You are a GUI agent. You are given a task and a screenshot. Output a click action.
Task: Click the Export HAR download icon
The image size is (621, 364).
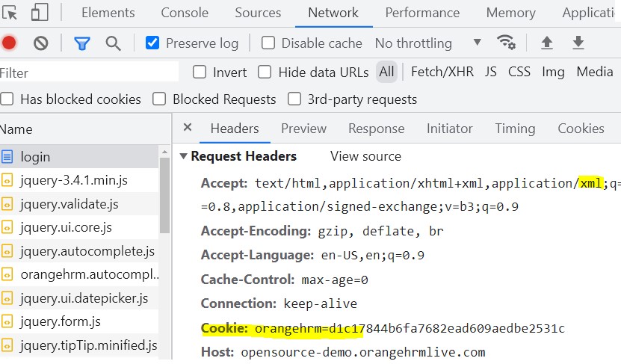tap(578, 43)
